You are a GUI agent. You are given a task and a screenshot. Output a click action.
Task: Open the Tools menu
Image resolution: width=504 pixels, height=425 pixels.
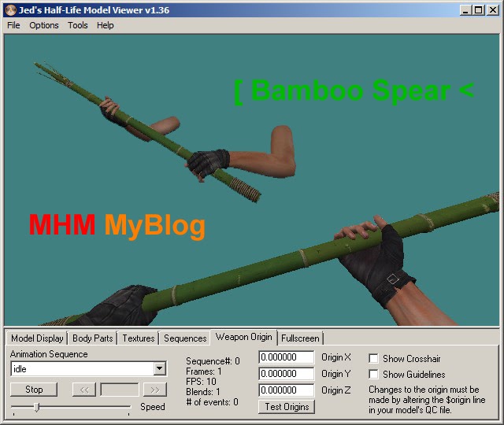pos(77,25)
